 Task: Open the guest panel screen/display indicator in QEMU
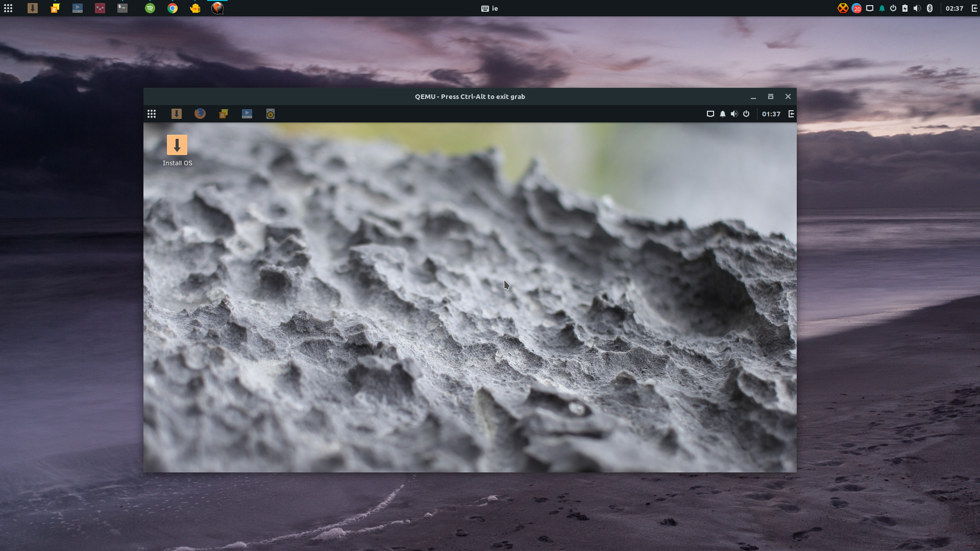tap(710, 114)
